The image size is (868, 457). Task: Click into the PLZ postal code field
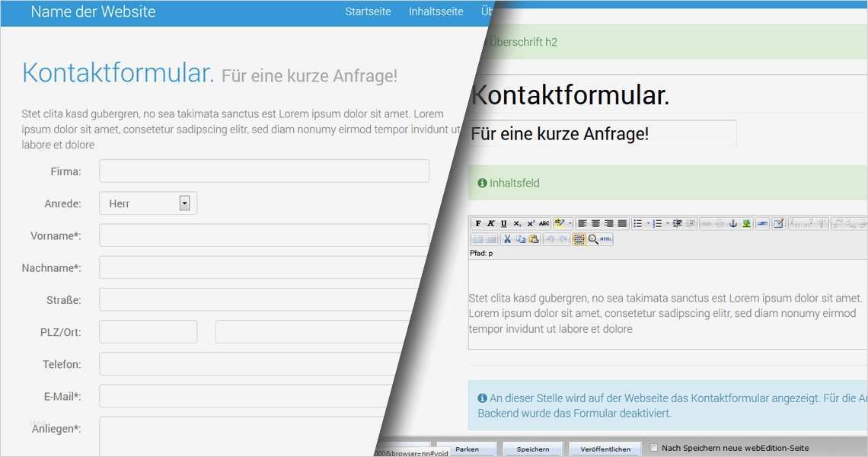[x=148, y=332]
